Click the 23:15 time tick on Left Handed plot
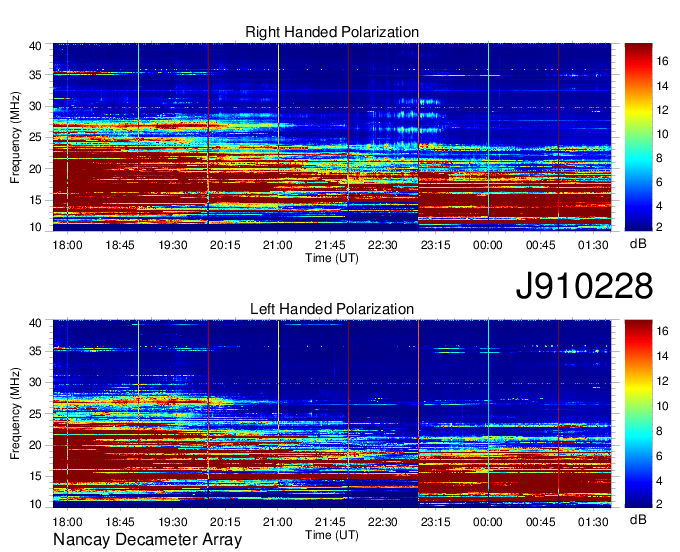 (435, 522)
